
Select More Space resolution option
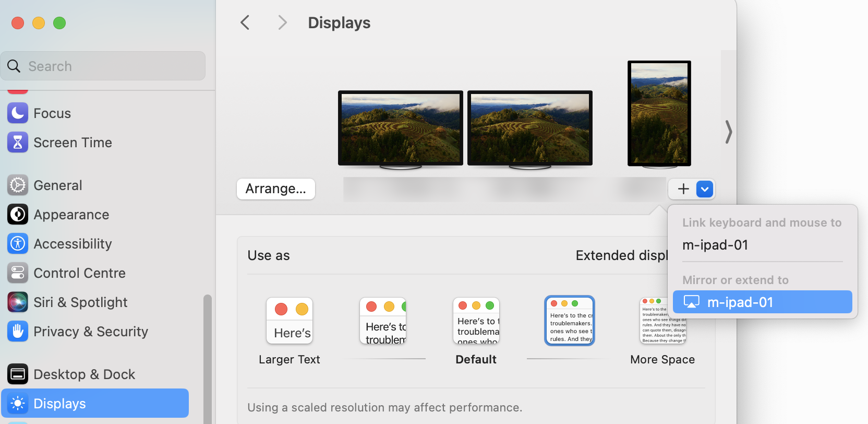click(x=662, y=321)
